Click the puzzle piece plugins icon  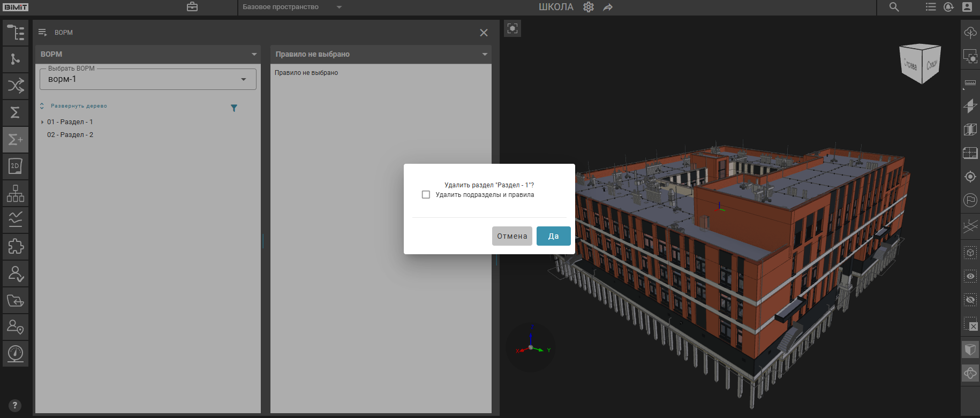pyautogui.click(x=16, y=246)
